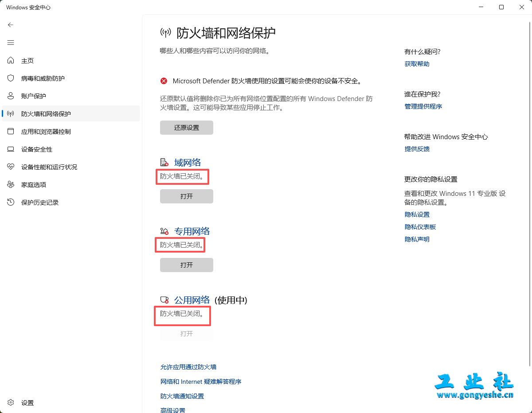Image resolution: width=532 pixels, height=413 pixels.
Task: Click 帮助改进 Windows 安全中心 heading
Action: [x=446, y=137]
